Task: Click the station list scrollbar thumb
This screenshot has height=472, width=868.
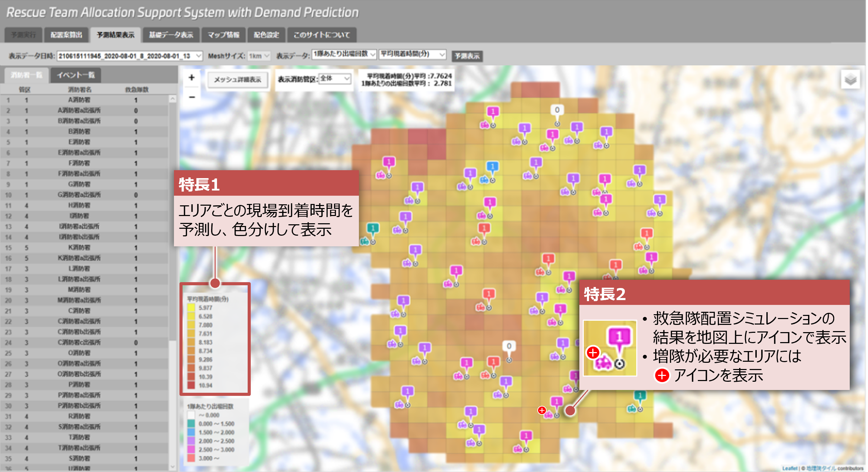Action: [173, 221]
